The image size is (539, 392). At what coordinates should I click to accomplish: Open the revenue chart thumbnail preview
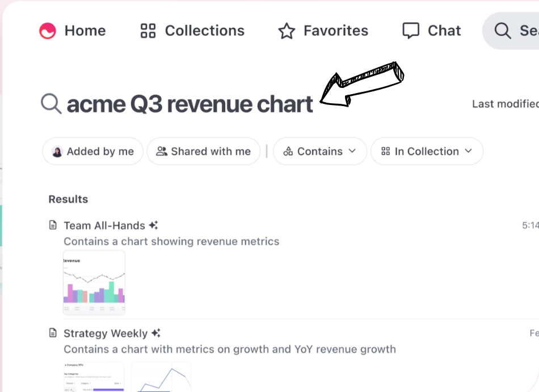pos(94,282)
